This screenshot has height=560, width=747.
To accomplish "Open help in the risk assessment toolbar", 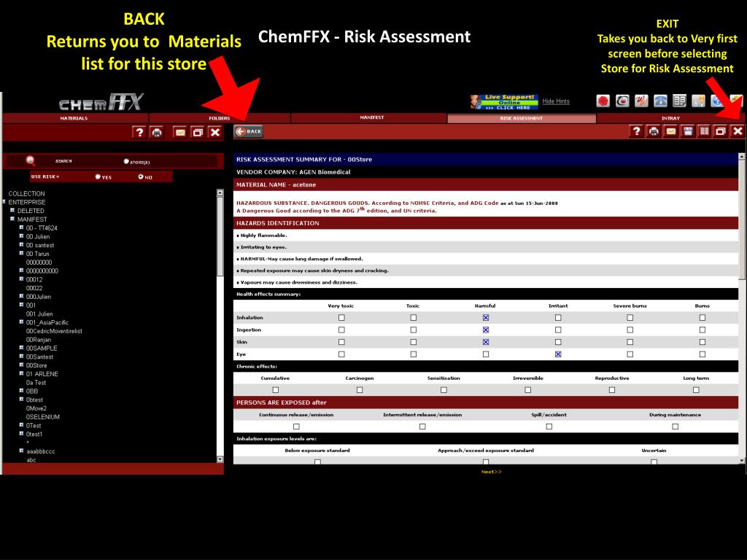I will click(x=636, y=131).
